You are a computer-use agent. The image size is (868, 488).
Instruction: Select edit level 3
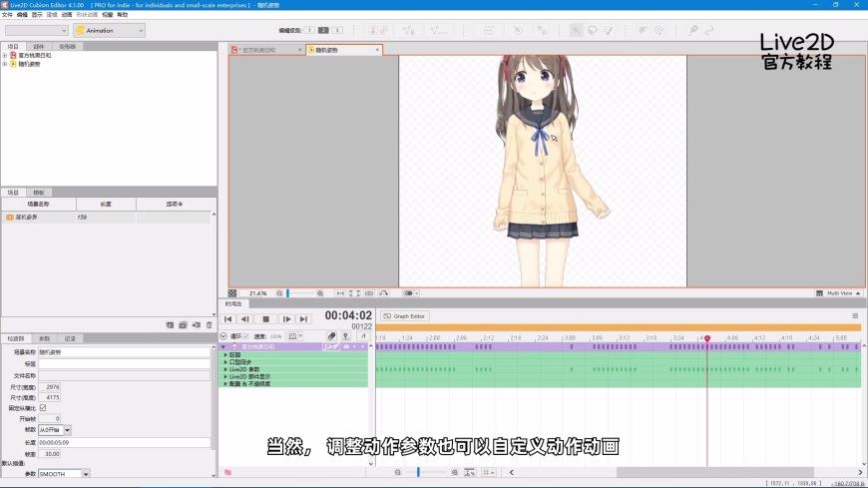pos(337,31)
